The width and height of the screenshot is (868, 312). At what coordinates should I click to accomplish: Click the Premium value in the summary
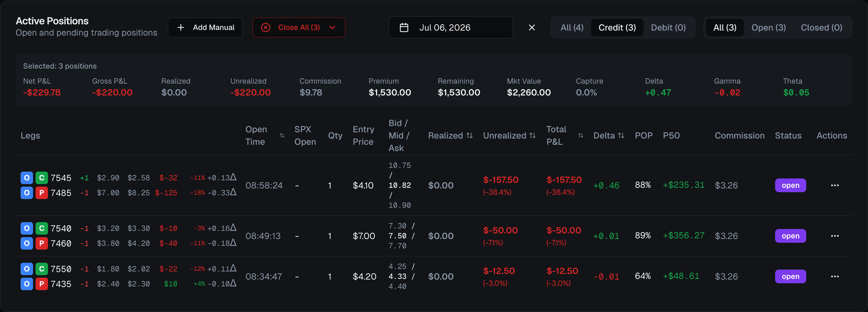click(x=389, y=92)
